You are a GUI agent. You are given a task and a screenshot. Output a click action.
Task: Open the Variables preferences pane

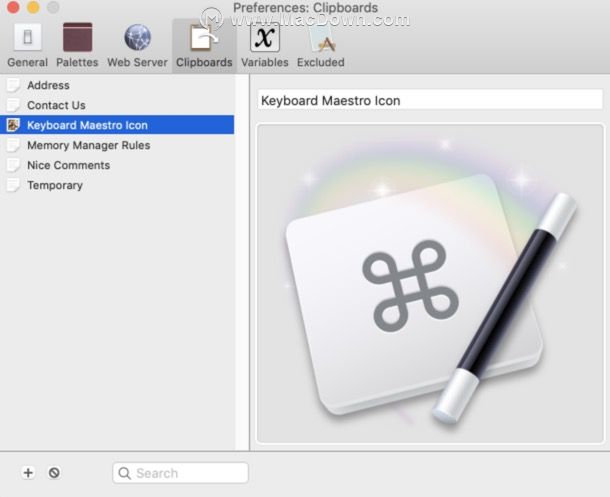(265, 46)
